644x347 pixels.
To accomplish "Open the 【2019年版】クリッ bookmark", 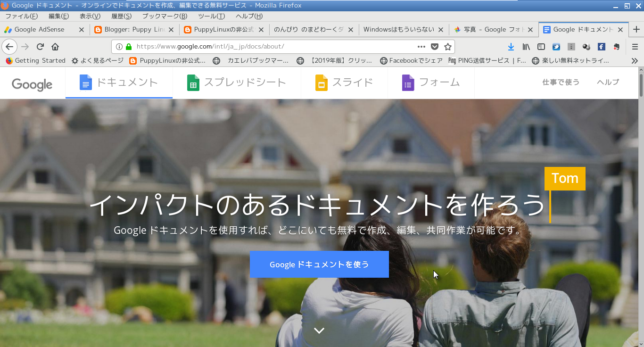I will click(x=334, y=60).
